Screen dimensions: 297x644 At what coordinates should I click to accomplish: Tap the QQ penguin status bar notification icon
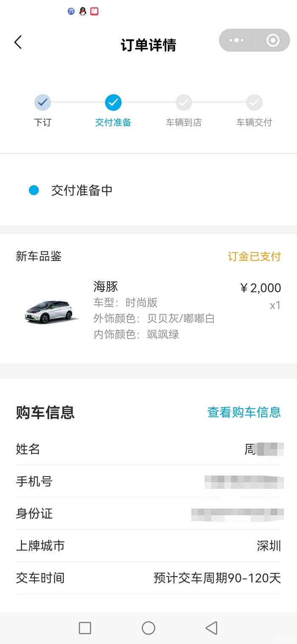pos(83,11)
